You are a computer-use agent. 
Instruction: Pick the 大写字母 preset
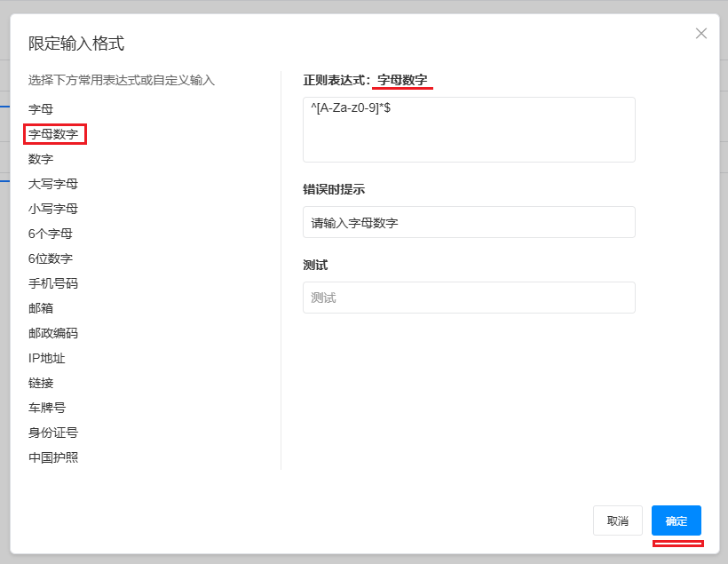point(53,184)
